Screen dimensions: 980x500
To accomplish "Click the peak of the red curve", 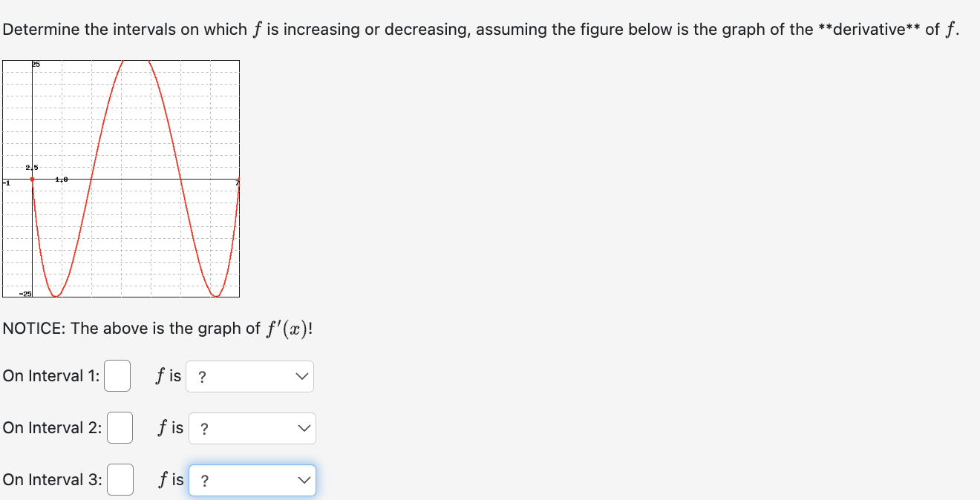I will pos(137,63).
